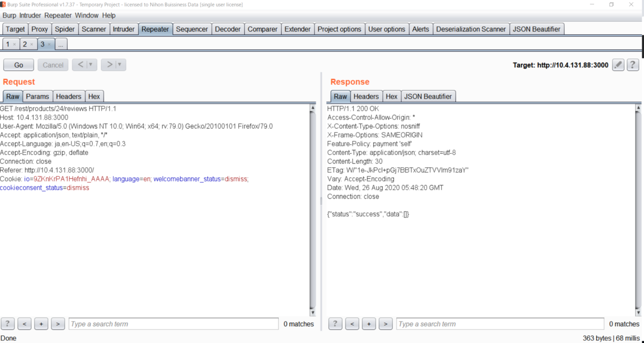The height and width of the screenshot is (343, 644).
Task: Click the Go button to send request
Action: click(19, 65)
